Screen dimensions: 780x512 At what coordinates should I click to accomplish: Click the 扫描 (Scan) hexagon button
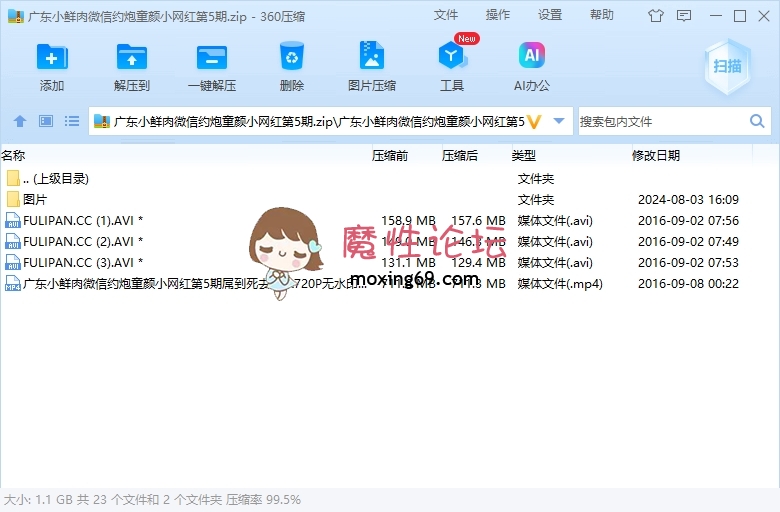pos(727,66)
